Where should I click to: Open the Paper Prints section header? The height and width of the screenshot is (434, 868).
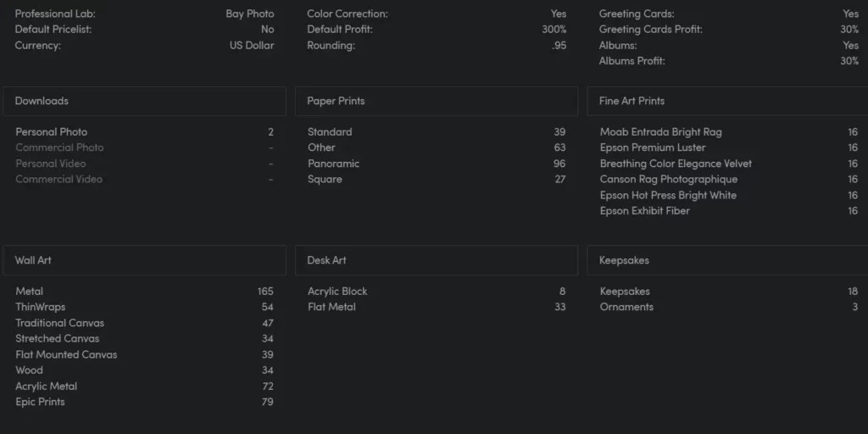tap(437, 101)
